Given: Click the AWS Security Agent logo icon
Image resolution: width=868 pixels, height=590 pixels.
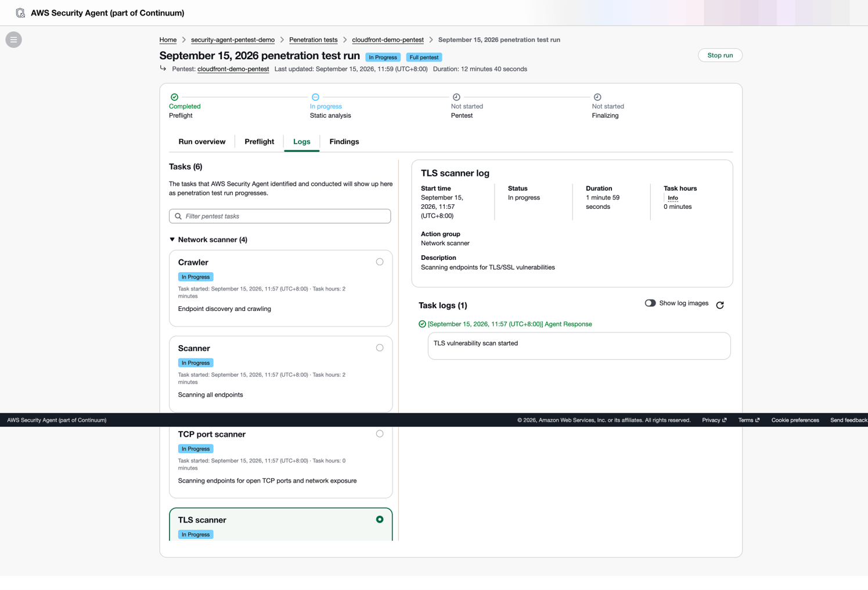Looking at the screenshot, I should click(20, 13).
